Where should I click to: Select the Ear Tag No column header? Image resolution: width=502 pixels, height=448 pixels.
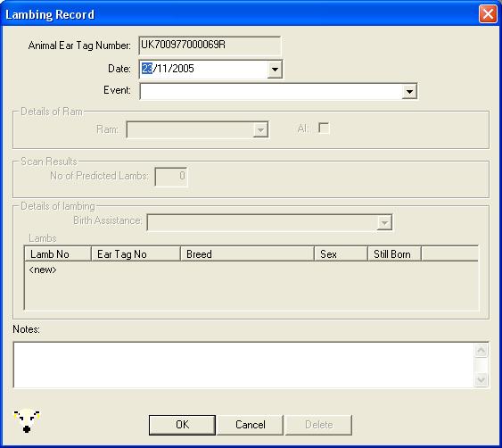click(x=136, y=254)
